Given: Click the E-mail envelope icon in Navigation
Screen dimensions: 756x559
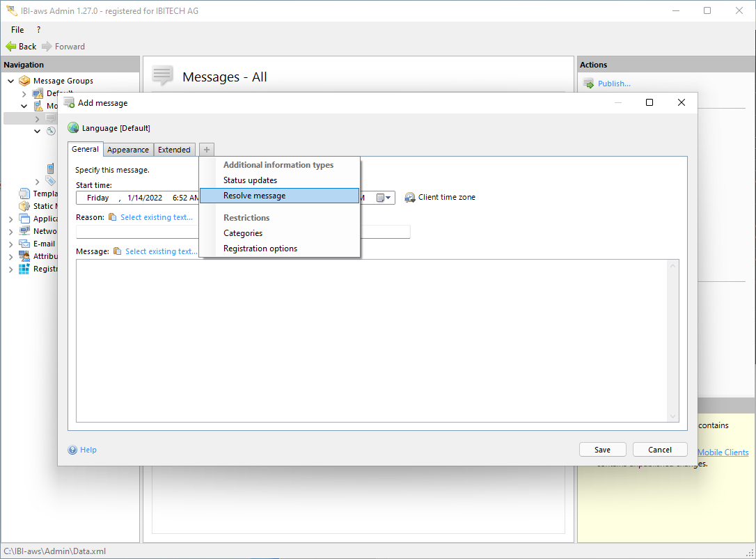Looking at the screenshot, I should pyautogui.click(x=24, y=244).
